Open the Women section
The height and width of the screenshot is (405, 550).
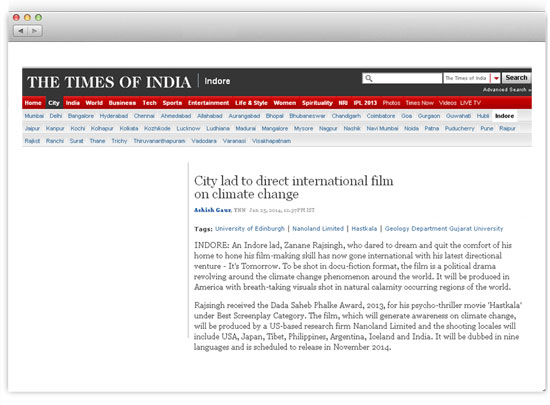click(x=285, y=103)
